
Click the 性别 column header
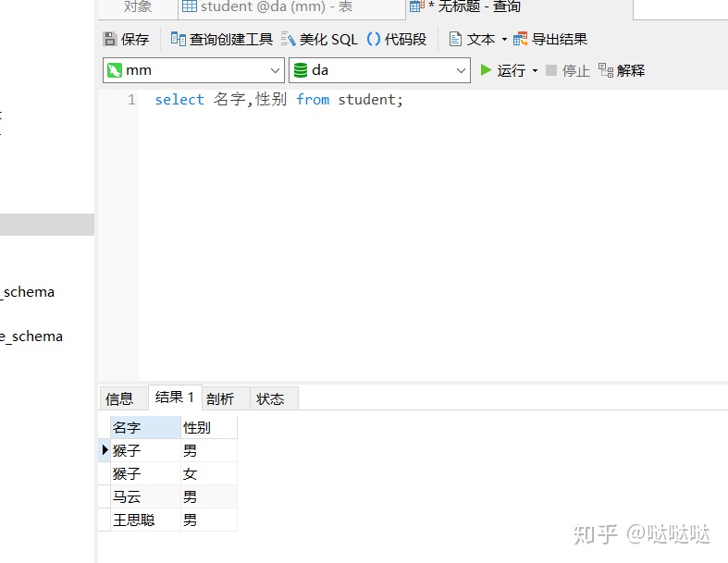209,427
